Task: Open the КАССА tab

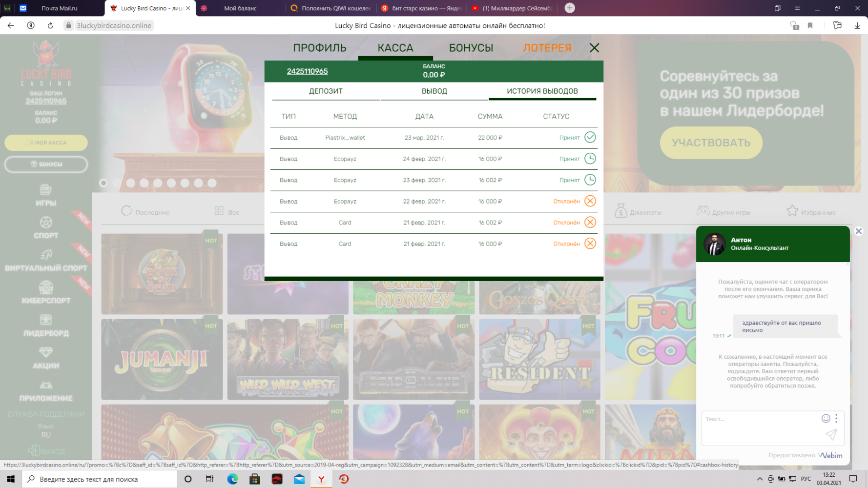Action: (x=395, y=48)
